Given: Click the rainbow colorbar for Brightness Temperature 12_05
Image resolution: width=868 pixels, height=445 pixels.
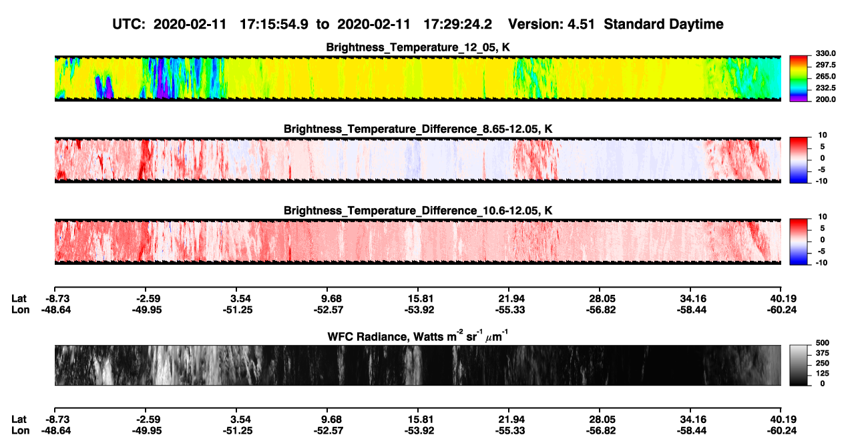Looking at the screenshot, I should 799,78.
